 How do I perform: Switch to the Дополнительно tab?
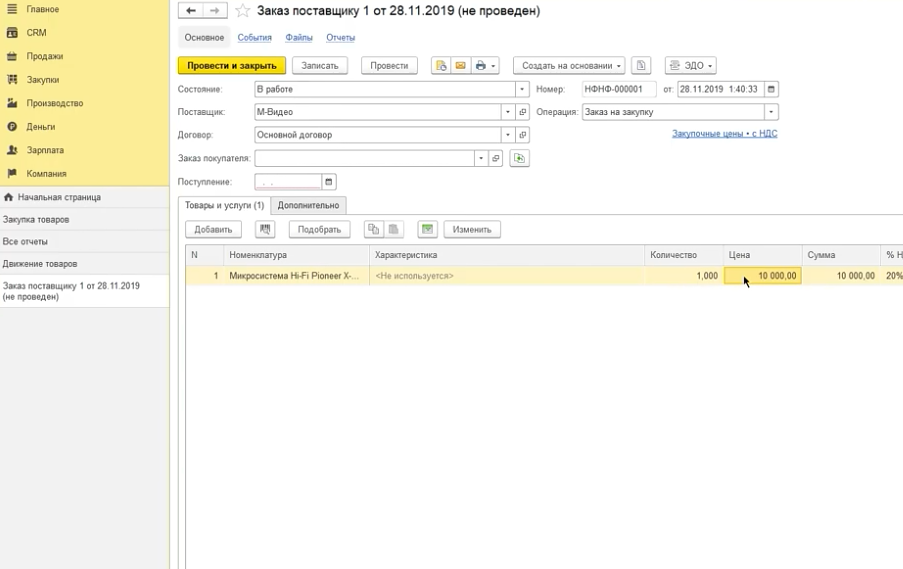pyautogui.click(x=308, y=206)
